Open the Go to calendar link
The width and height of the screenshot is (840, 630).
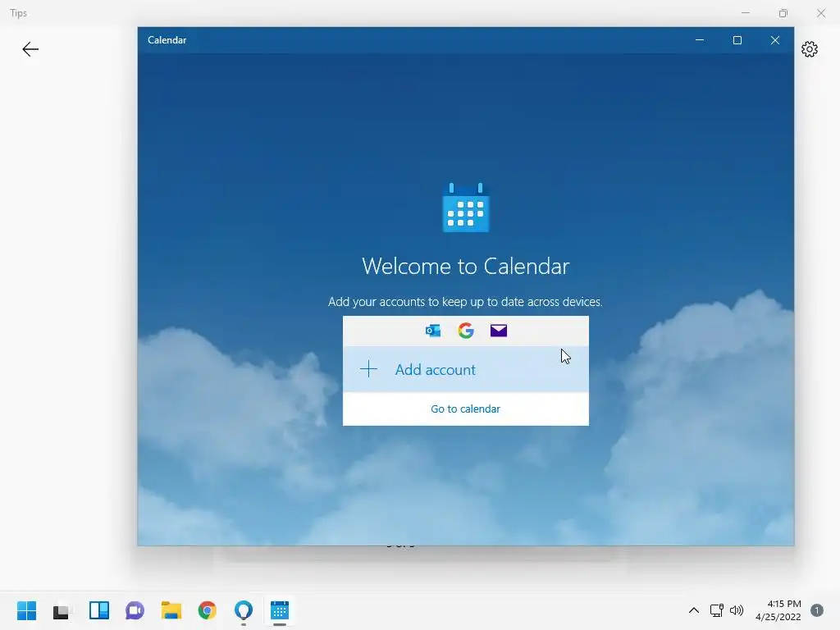(x=466, y=409)
